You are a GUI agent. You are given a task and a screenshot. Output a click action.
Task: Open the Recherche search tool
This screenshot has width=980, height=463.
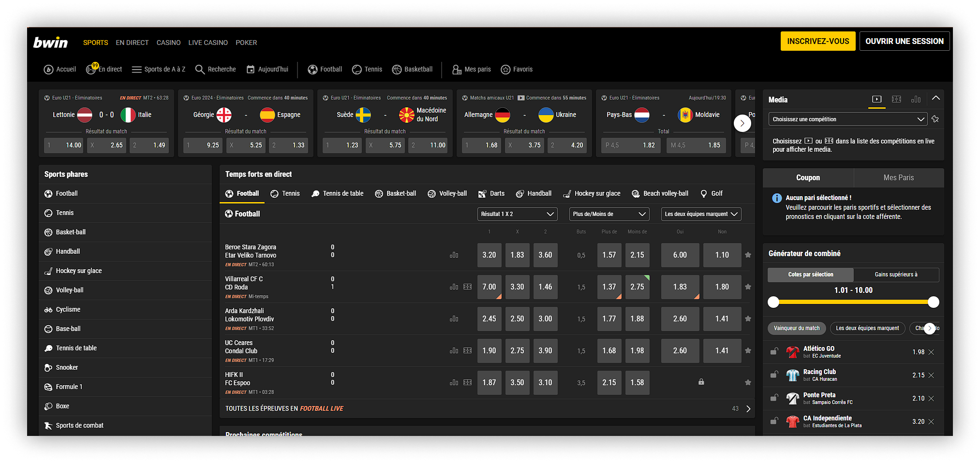[215, 69]
